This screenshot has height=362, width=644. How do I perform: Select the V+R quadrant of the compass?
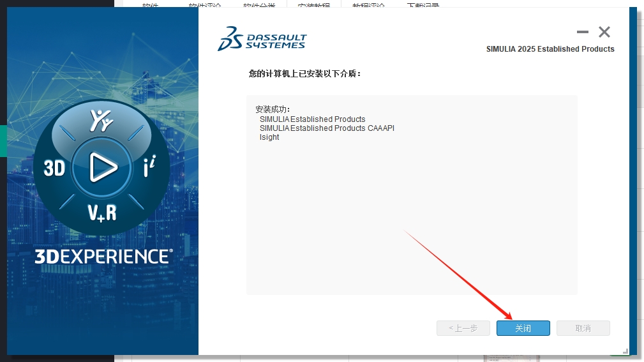coord(102,212)
